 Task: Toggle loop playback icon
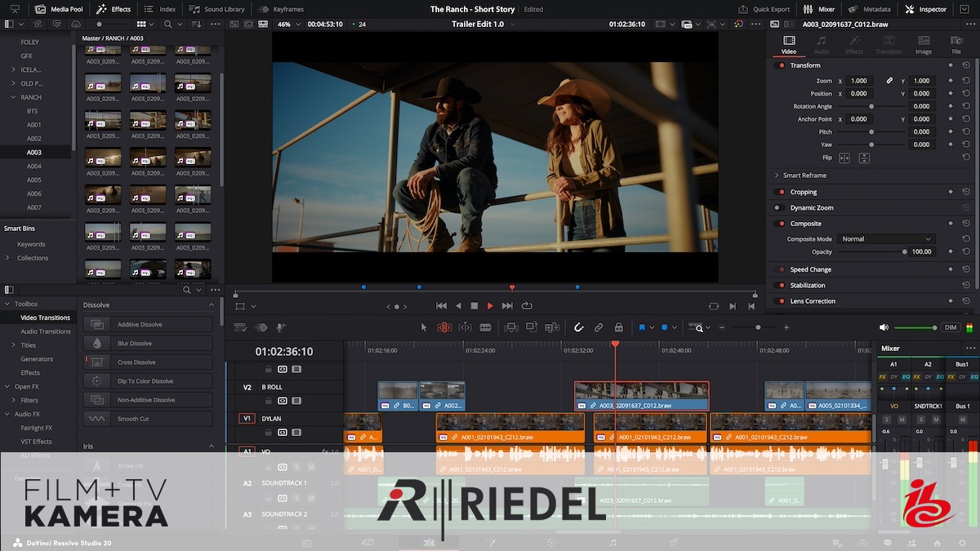(x=527, y=306)
